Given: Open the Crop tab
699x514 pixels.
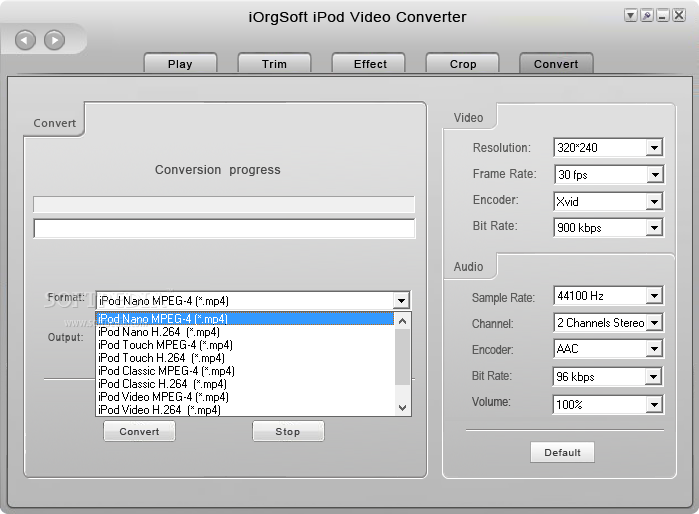Looking at the screenshot, I should 463,64.
